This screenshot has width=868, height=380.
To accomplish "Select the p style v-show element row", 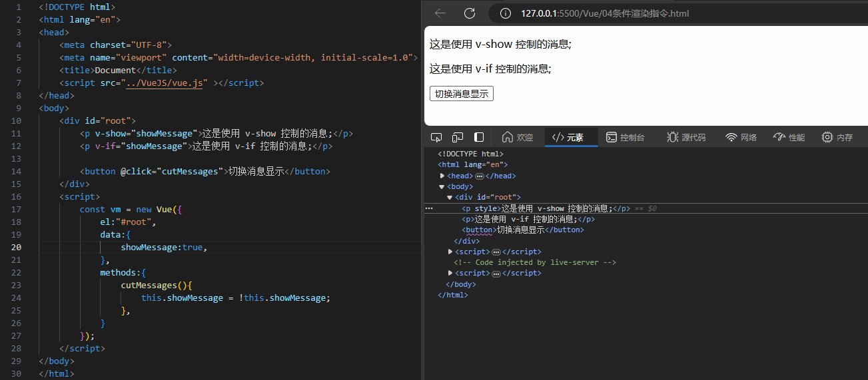I will click(646, 208).
